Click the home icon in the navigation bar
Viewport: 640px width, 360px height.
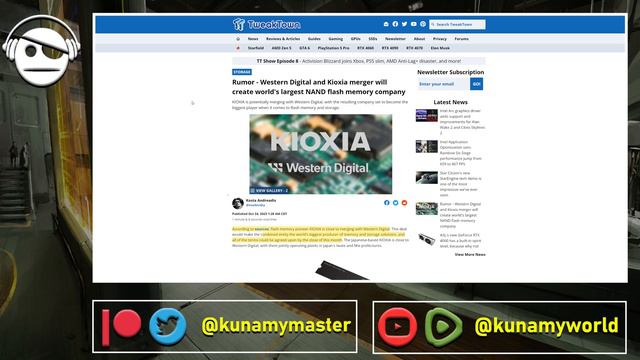[238, 39]
